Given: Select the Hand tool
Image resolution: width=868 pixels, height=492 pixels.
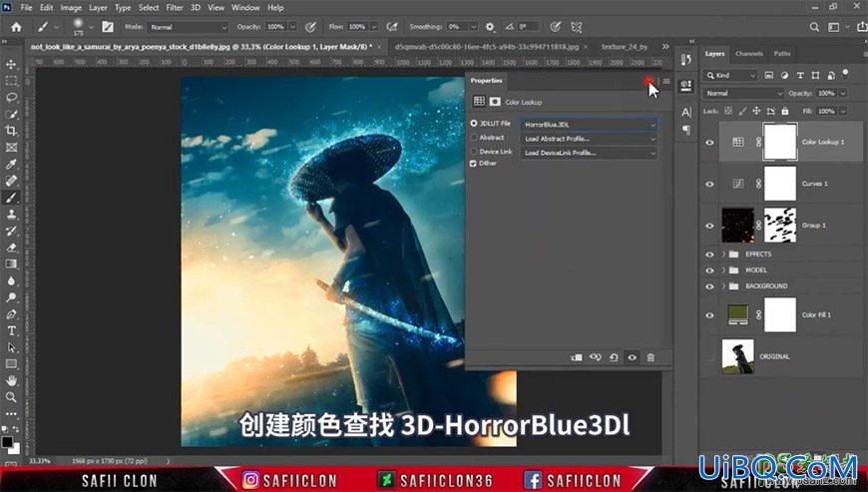Looking at the screenshot, I should [11, 381].
